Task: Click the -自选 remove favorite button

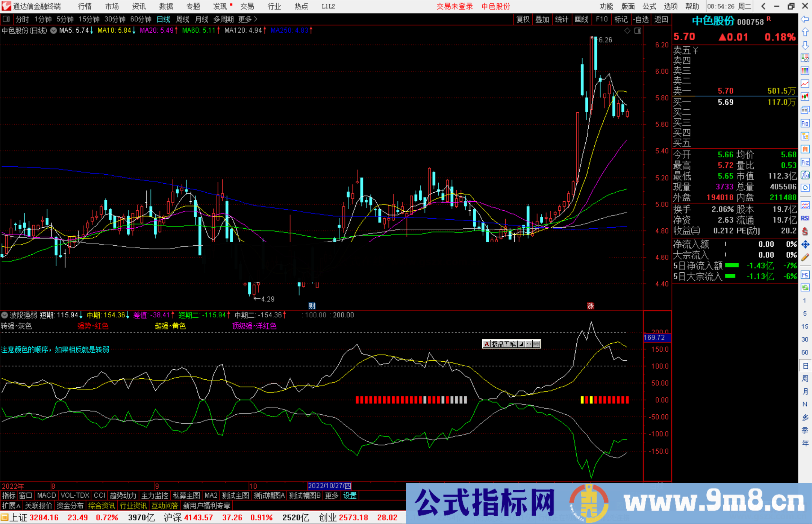Action: pyautogui.click(x=641, y=19)
